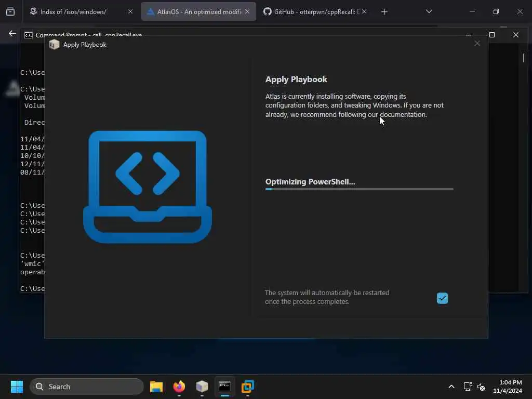The width and height of the screenshot is (532, 399).
Task: Maximize the Command Prompt window
Action: tap(492, 35)
